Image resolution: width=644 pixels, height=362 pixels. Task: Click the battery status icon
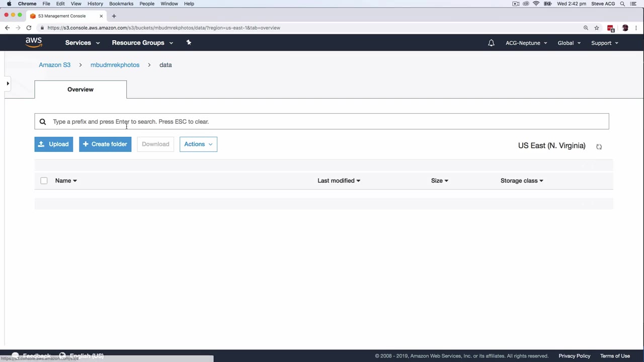click(x=547, y=4)
